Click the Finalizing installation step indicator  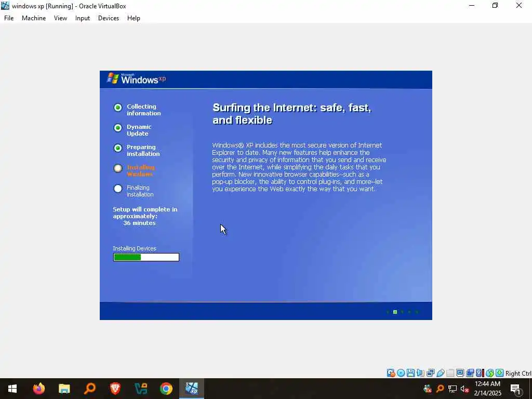118,189
